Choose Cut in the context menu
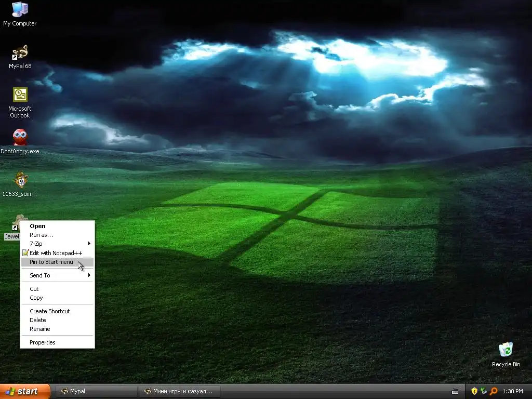This screenshot has width=532, height=399. click(57, 289)
